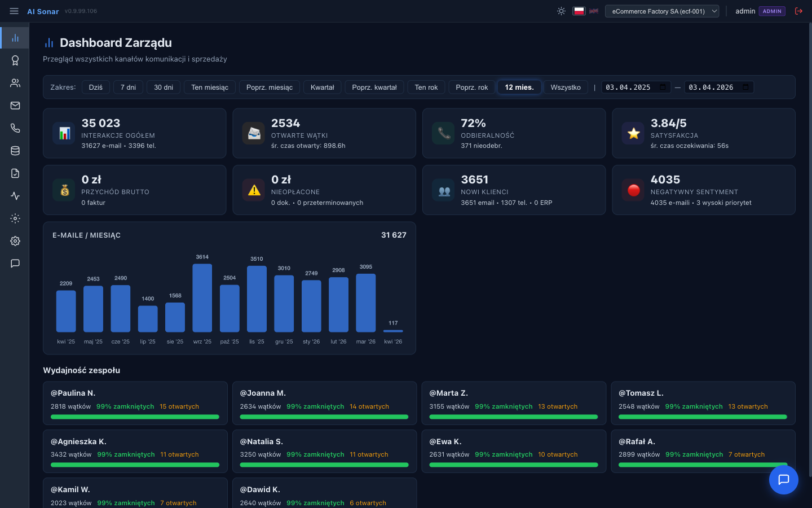Click the activity pulse icon in sidebar

(15, 195)
